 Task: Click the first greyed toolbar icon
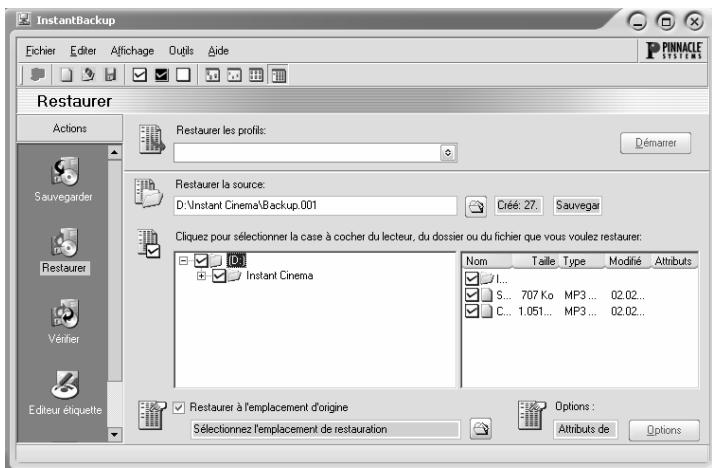pos(38,74)
